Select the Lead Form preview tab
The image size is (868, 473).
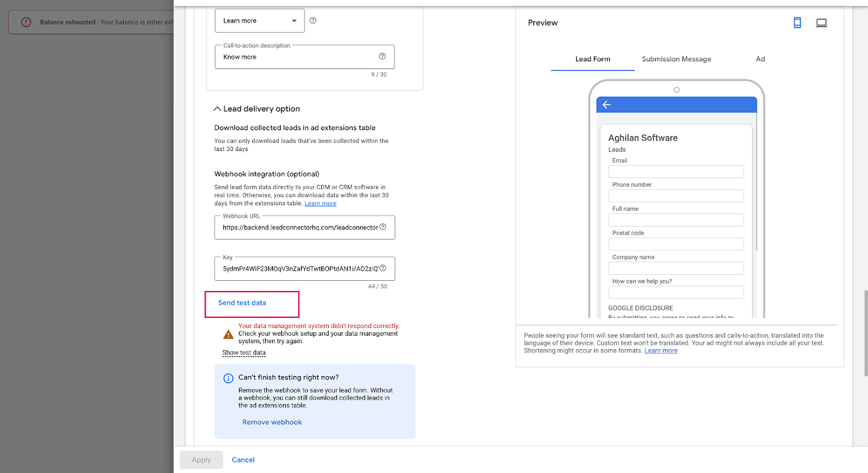[593, 59]
